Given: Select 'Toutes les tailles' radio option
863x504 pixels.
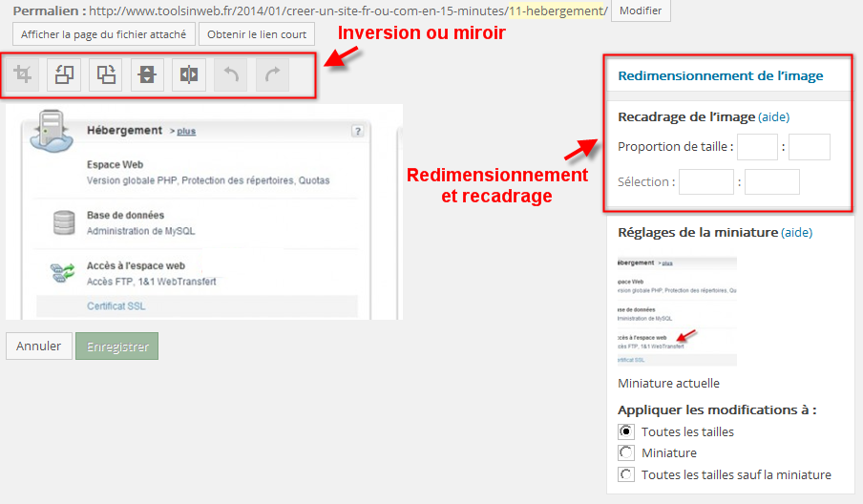Looking at the screenshot, I should tap(626, 431).
